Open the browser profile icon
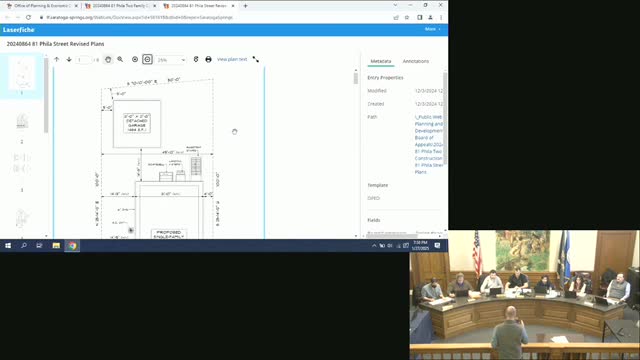This screenshot has width=640, height=360. 430,18
